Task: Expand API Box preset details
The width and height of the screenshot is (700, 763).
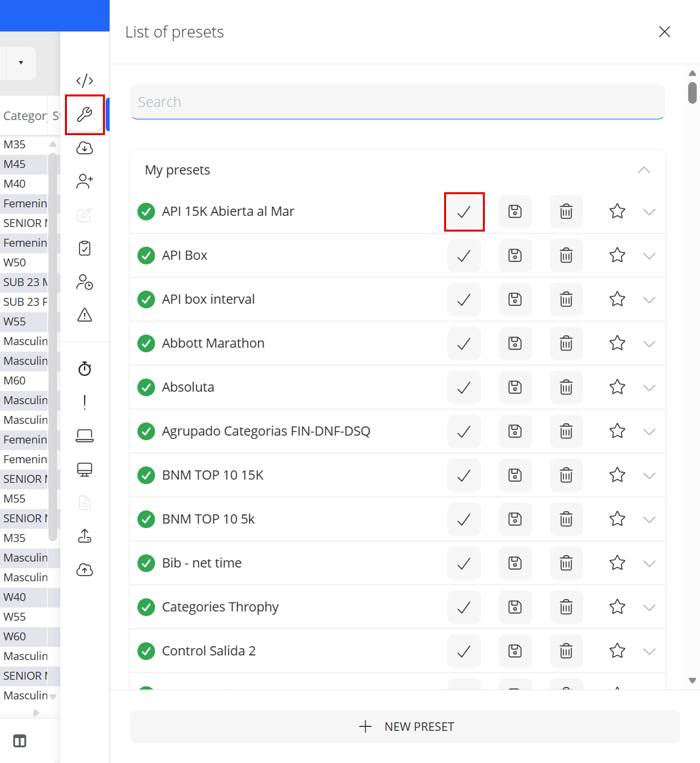Action: pyautogui.click(x=649, y=256)
